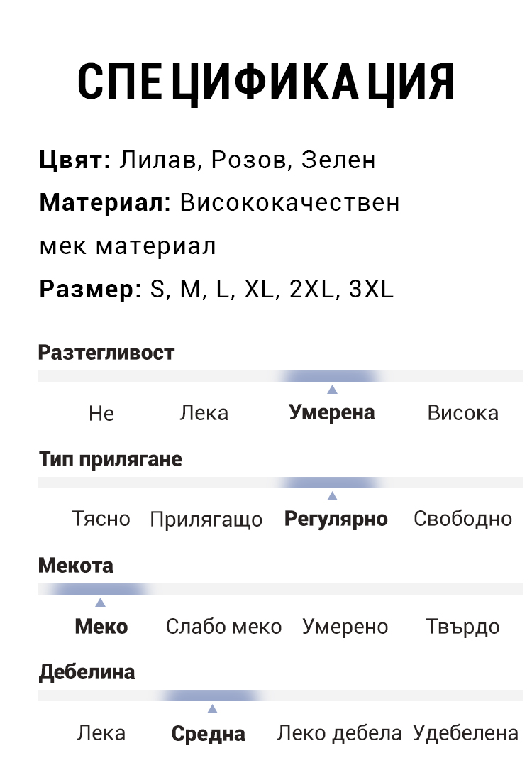Click the triangle marker under Мекота
The width and height of the screenshot is (532, 775).
click(x=100, y=602)
